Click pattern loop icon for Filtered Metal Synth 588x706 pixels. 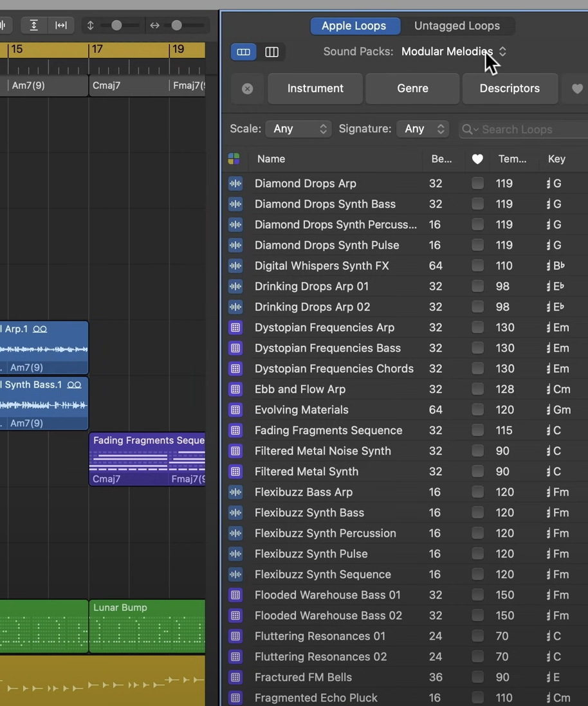point(235,471)
